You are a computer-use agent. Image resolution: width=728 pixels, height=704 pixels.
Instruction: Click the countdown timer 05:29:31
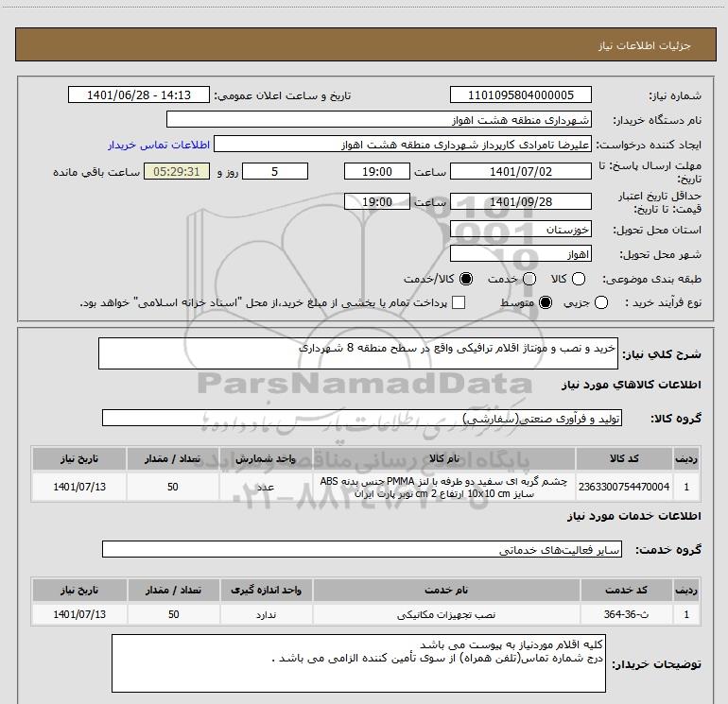pyautogui.click(x=177, y=171)
